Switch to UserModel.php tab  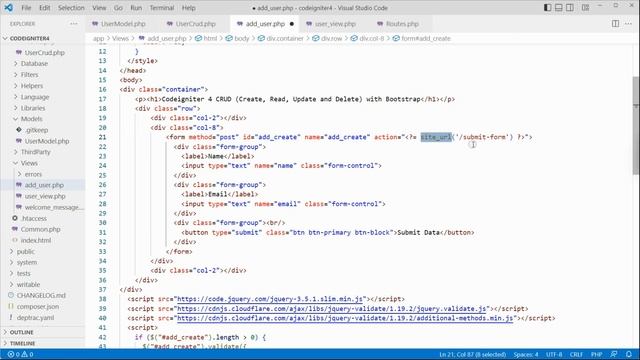[x=123, y=24]
